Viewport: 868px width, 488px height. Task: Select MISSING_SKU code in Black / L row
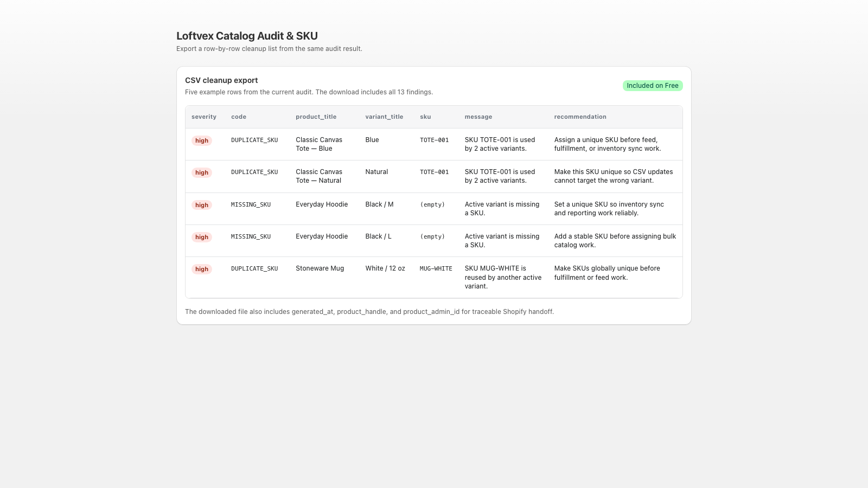click(251, 236)
